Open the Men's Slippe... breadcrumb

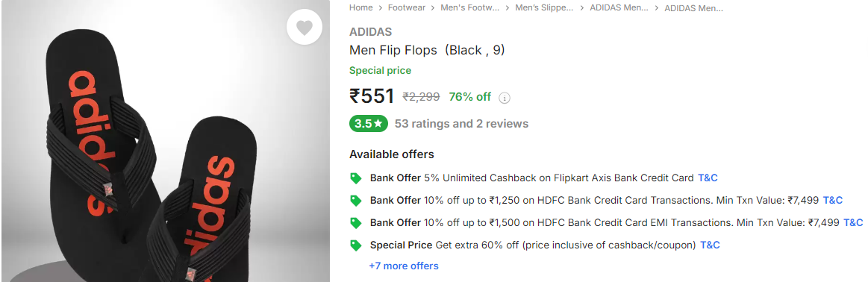pyautogui.click(x=544, y=7)
